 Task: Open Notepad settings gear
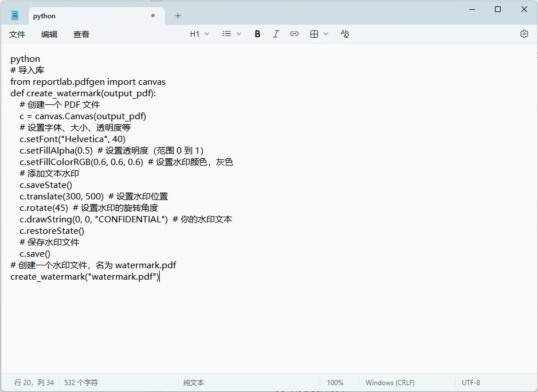tap(524, 34)
